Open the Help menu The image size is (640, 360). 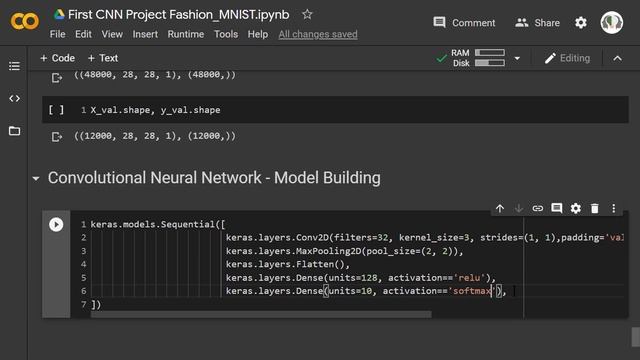258,34
